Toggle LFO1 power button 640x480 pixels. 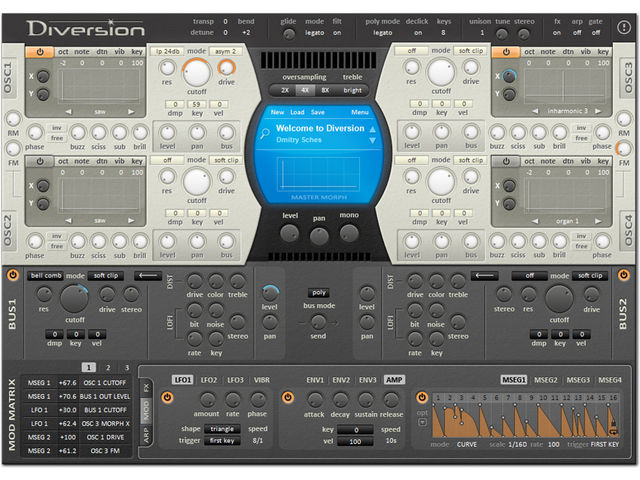tap(167, 397)
